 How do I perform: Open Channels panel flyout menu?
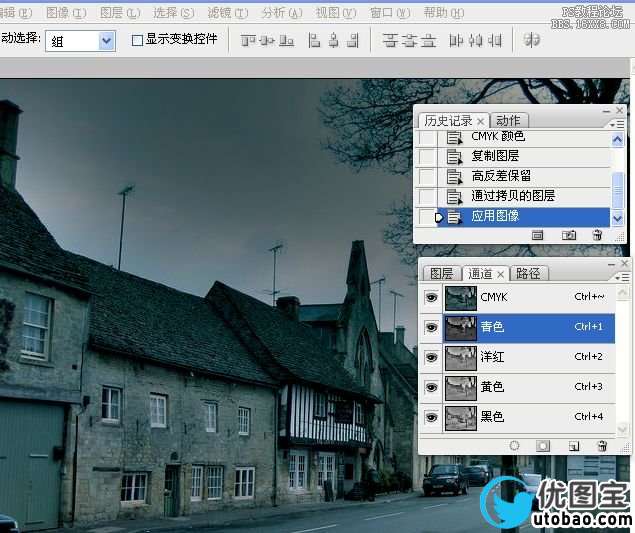[x=621, y=274]
